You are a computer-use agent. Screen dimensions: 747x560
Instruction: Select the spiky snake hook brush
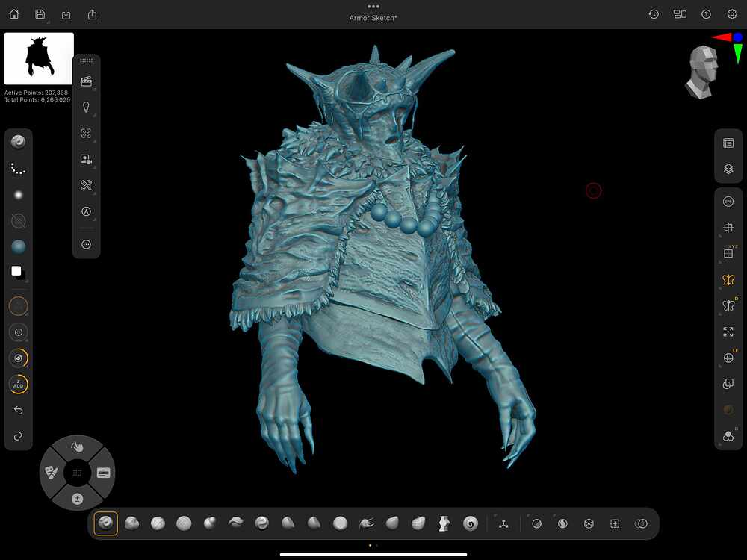click(x=366, y=524)
